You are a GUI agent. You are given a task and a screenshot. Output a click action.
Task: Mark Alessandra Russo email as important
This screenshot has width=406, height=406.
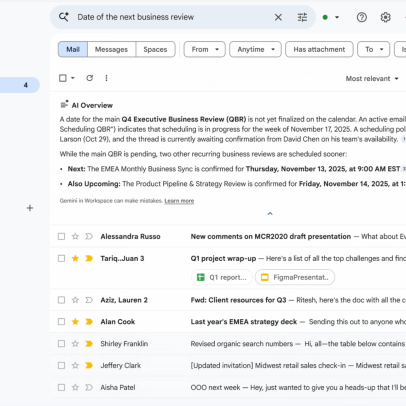click(x=89, y=236)
